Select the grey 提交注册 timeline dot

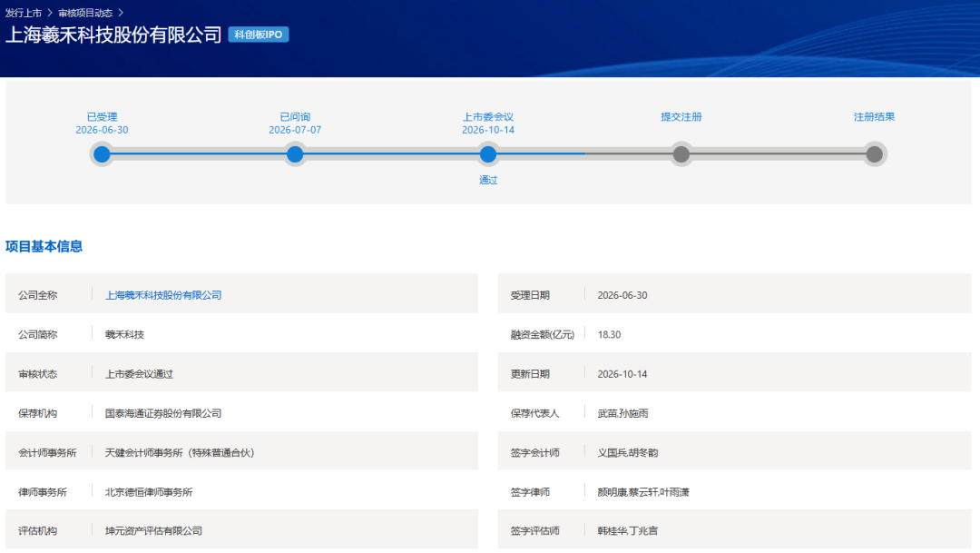(681, 153)
